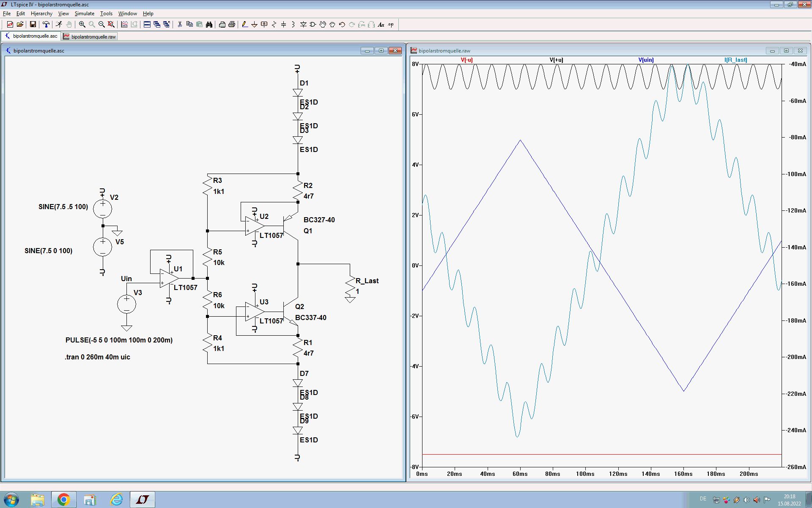Open the Hierarchy menu
Viewport: 812px width, 508px height.
[41, 14]
